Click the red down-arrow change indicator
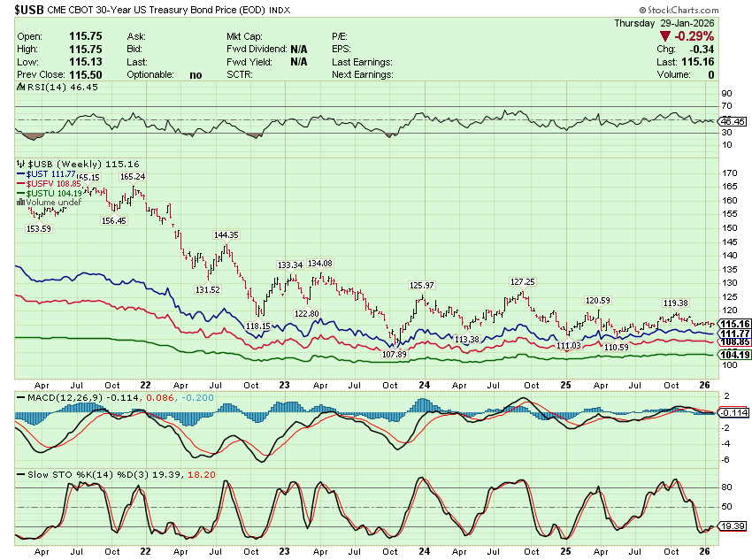Viewport: 752px width, 560px height. coord(666,36)
